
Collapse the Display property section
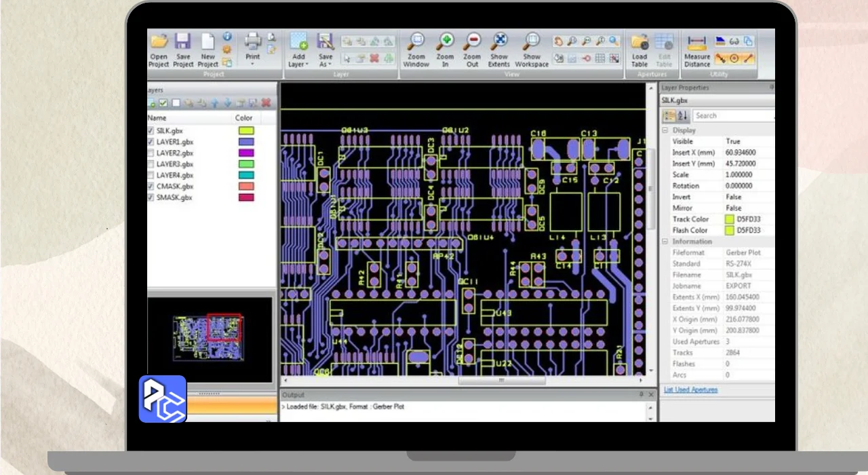665,130
